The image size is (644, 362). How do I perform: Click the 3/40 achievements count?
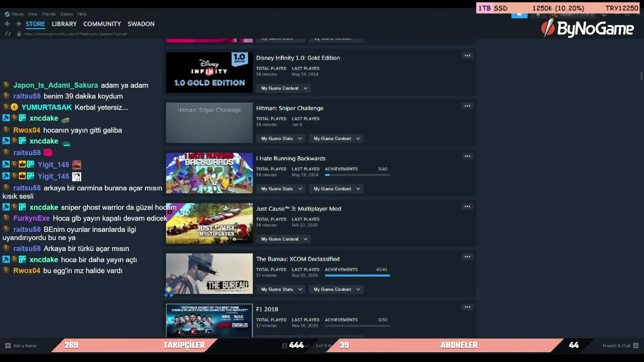coord(383,169)
